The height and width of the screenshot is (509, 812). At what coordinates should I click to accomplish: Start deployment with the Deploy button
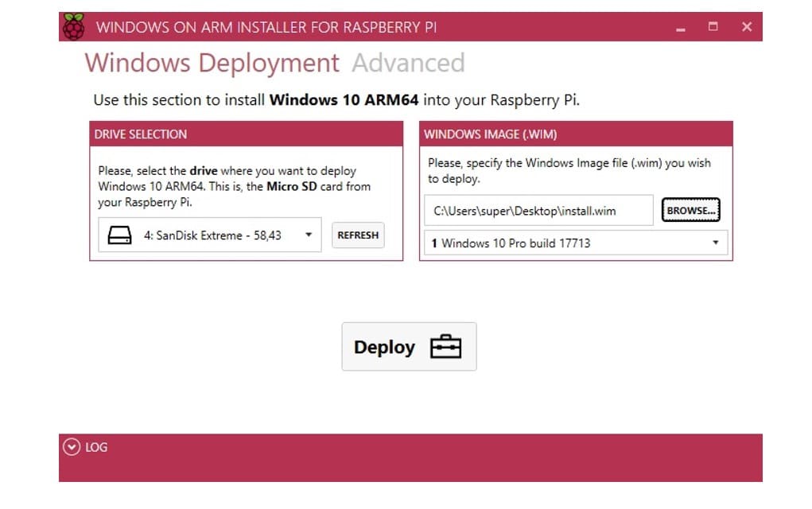click(x=409, y=347)
